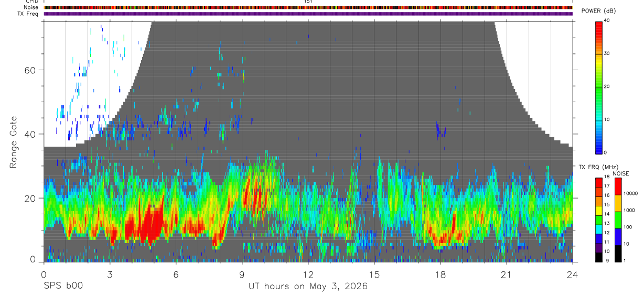Screen dimensions: 644x297
Task: Click the Noise strip at top
Action: [x=308, y=7]
